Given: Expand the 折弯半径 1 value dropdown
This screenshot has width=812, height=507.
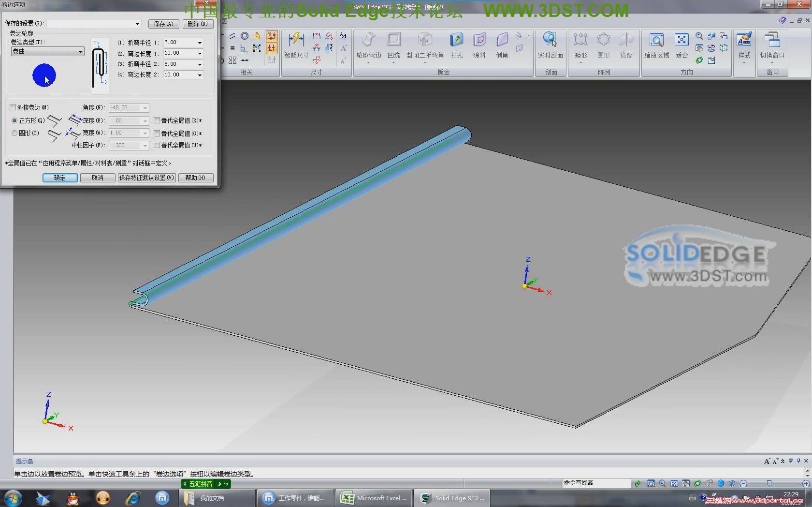Looking at the screenshot, I should tap(200, 43).
